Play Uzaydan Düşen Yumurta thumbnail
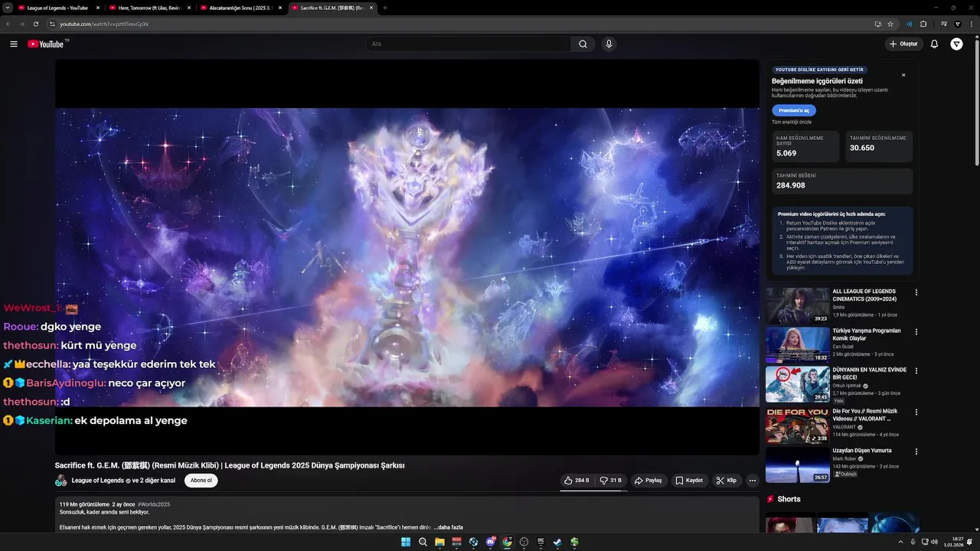This screenshot has height=551, width=980. [x=798, y=465]
